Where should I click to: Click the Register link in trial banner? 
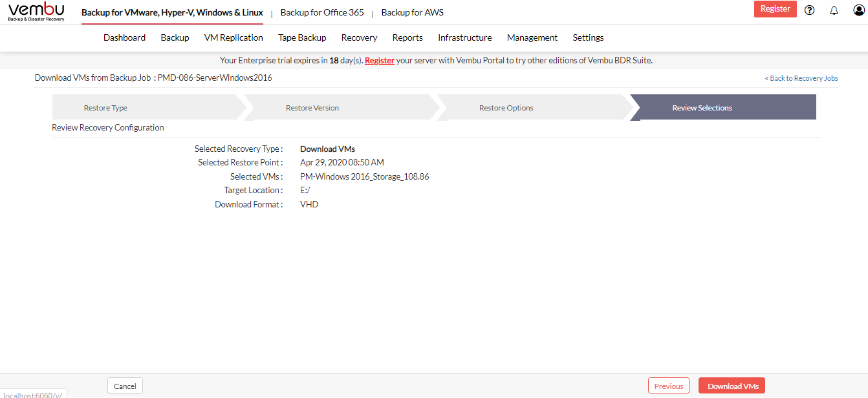tap(380, 61)
